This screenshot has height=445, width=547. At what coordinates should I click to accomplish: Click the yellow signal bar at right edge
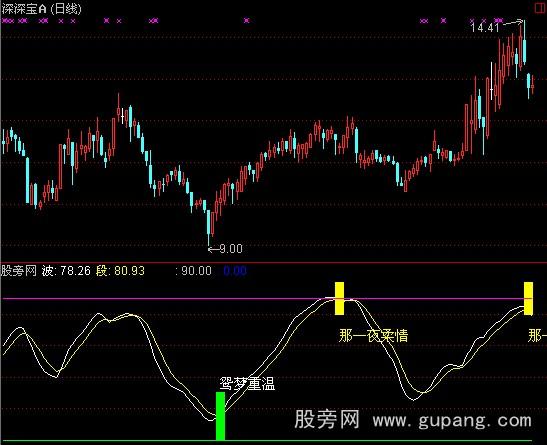pyautogui.click(x=529, y=299)
